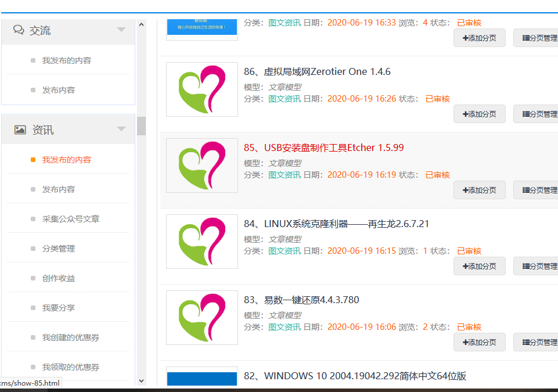Click heart logo thumbnail of article 83
Screen dimensions: 558x392
(x=201, y=318)
